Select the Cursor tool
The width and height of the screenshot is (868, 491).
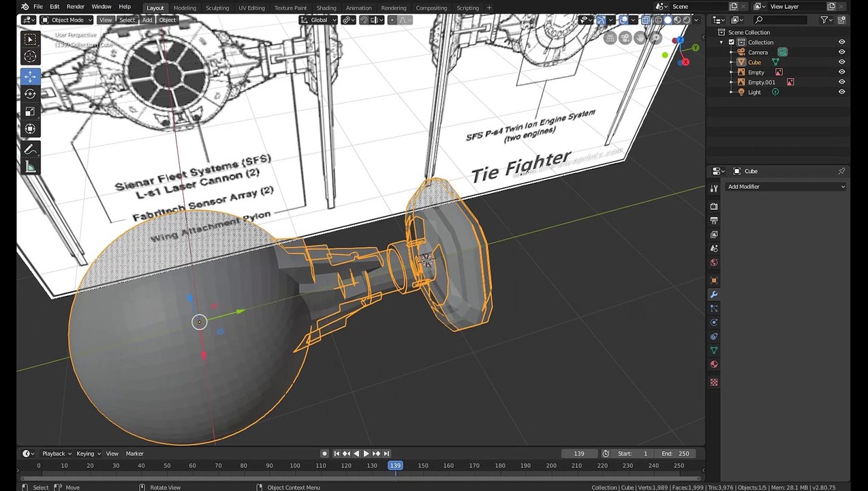coord(30,57)
